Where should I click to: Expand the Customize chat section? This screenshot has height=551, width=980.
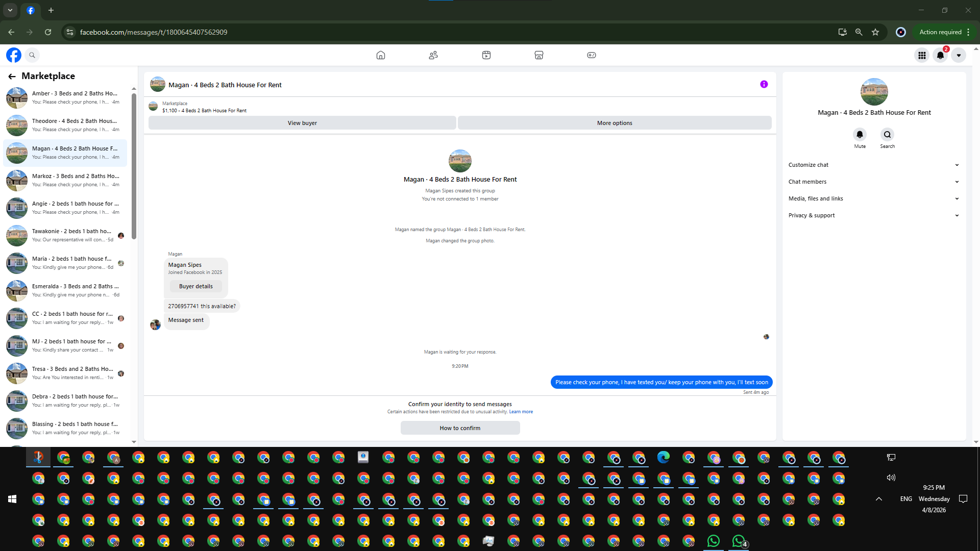pyautogui.click(x=873, y=165)
